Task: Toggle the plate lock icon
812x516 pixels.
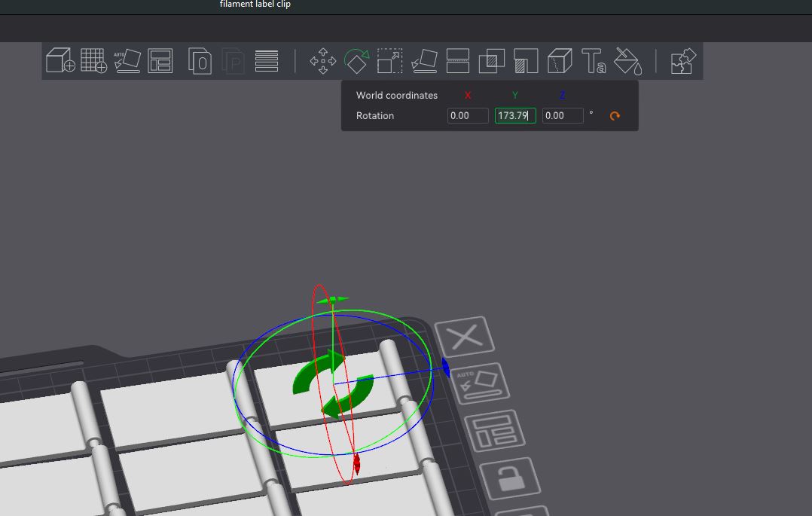Action: (x=510, y=478)
